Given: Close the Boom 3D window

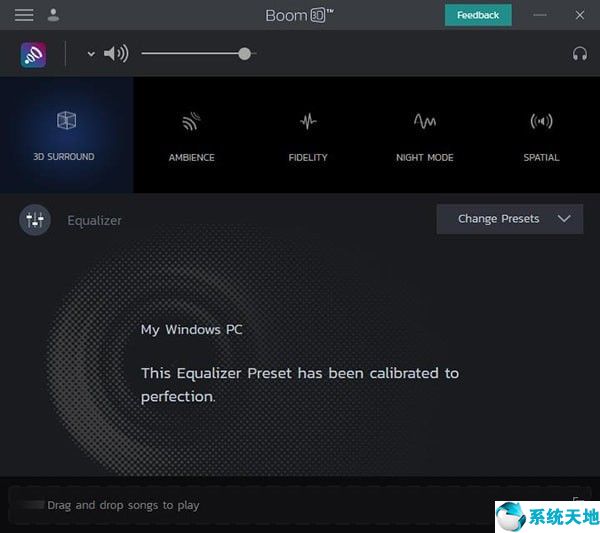Looking at the screenshot, I should pos(580,15).
